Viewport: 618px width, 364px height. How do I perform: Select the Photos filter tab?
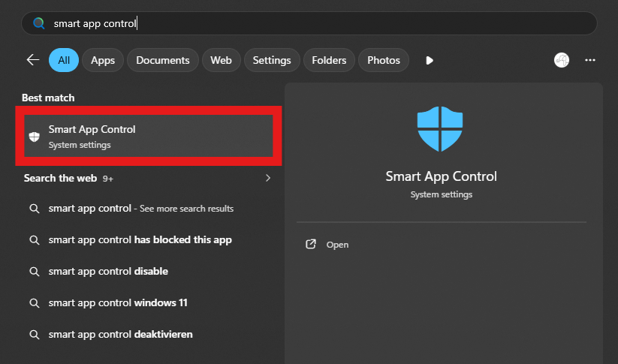tap(384, 60)
